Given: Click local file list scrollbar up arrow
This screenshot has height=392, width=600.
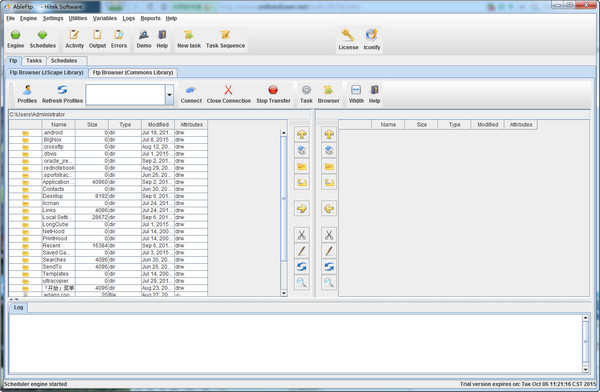Looking at the screenshot, I should (284, 133).
